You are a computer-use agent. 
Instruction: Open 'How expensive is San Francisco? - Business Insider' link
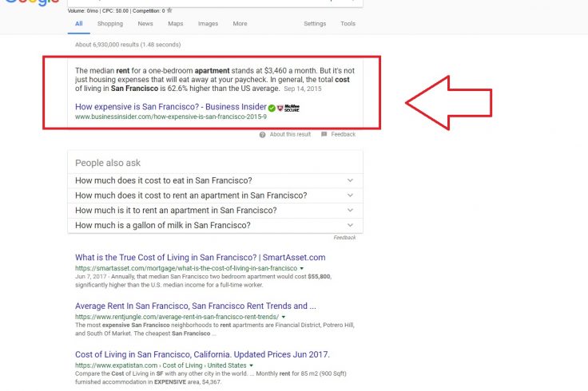(x=171, y=107)
